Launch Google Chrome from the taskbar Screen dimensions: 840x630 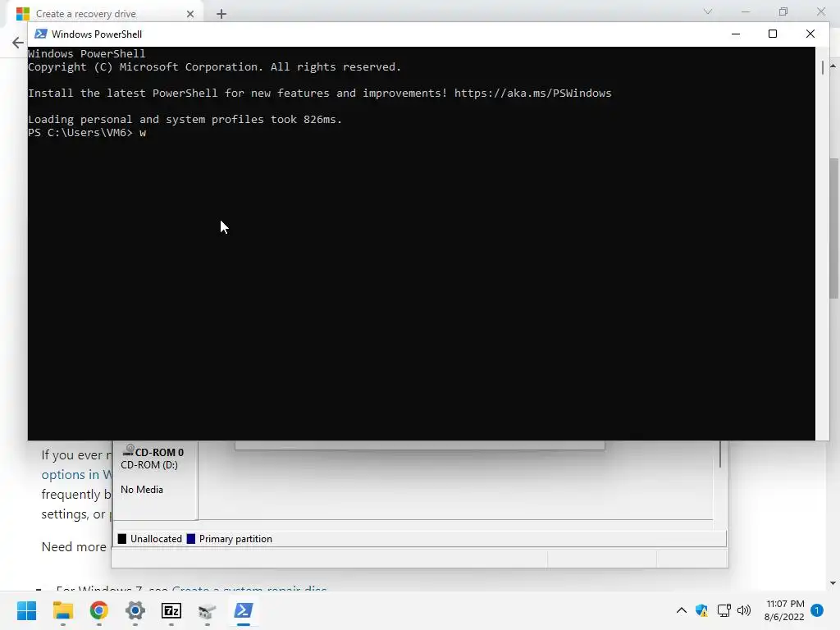(99, 610)
